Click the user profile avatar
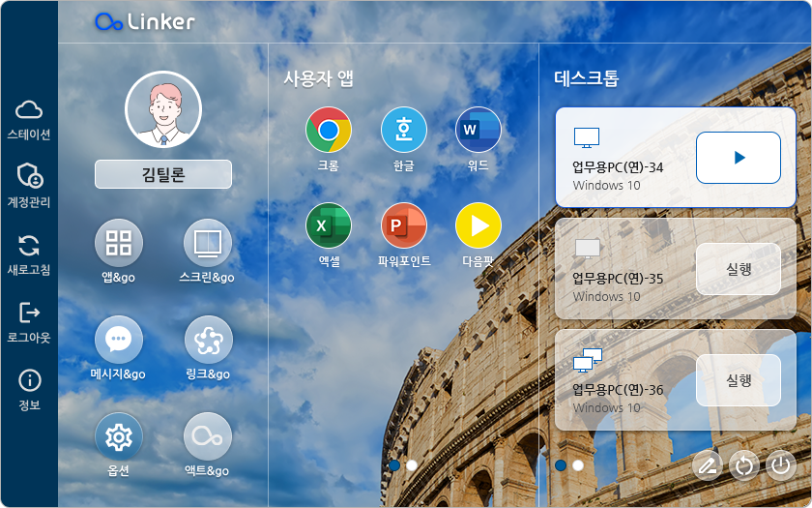812x508 pixels. click(x=163, y=110)
